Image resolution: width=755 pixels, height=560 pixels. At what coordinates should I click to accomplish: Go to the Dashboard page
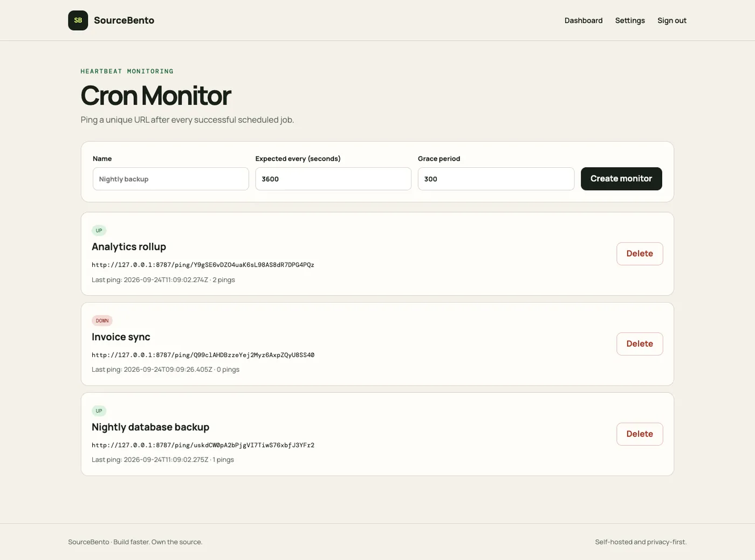[584, 21]
